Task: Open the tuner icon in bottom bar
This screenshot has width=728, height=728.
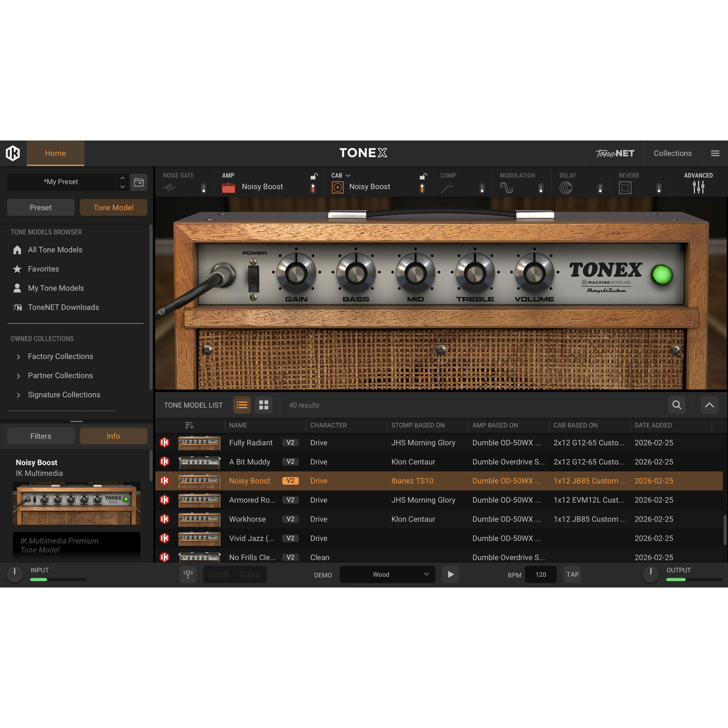Action: pos(188,574)
